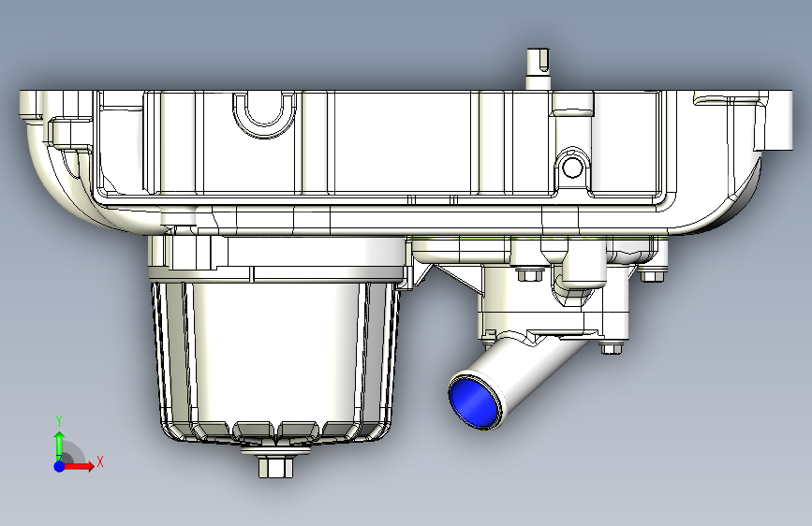Image resolution: width=812 pixels, height=526 pixels.
Task: Select the U-shaped notch on the upper cover
Action: pos(265,115)
